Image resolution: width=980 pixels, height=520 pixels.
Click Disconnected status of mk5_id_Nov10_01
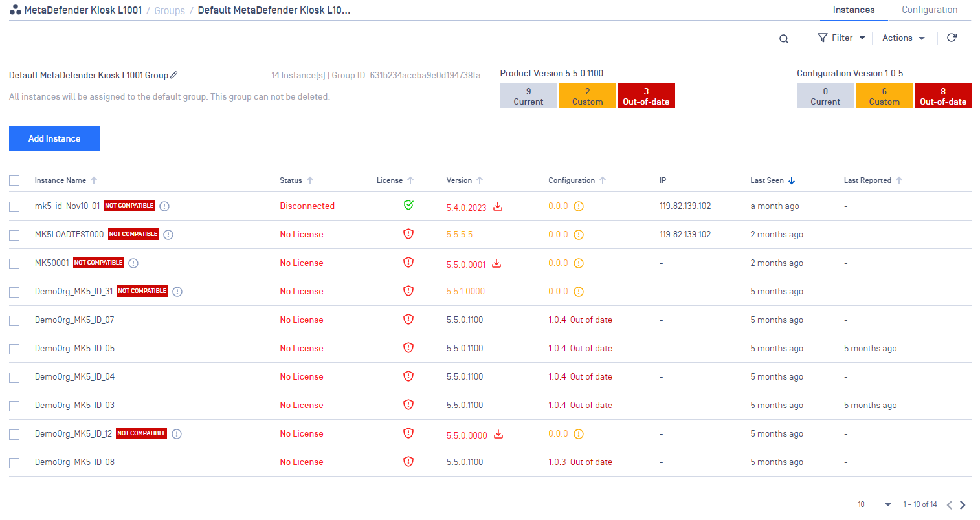point(307,206)
